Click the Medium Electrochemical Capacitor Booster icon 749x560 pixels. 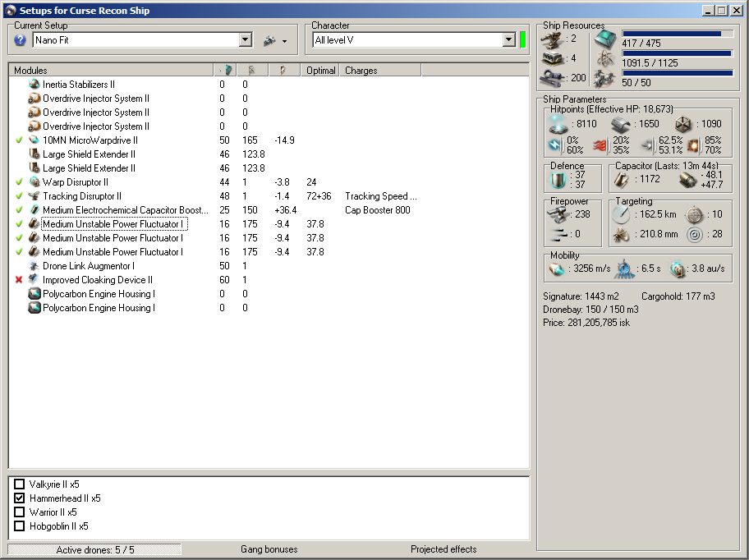pos(34,210)
